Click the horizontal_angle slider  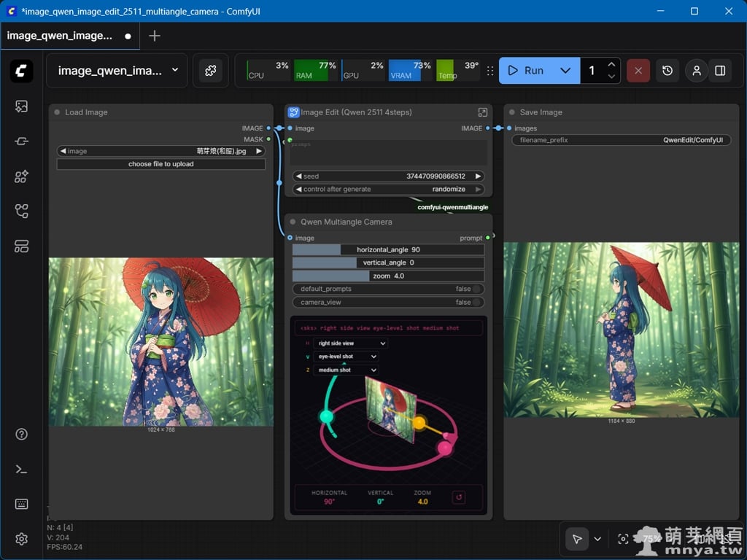(388, 249)
